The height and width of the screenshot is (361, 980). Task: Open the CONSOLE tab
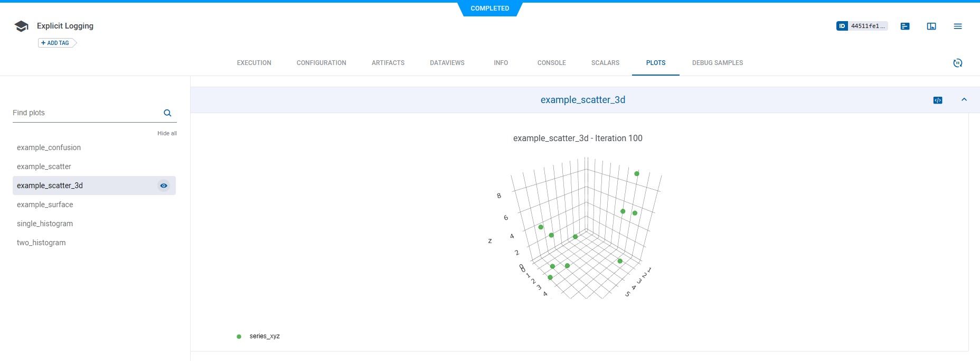pos(551,63)
